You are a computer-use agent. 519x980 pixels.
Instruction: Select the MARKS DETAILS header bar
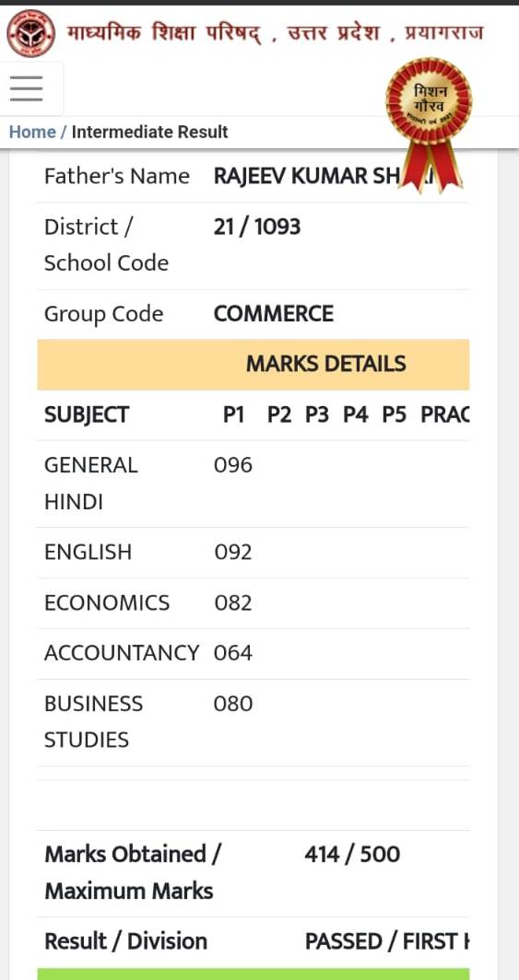254,365
